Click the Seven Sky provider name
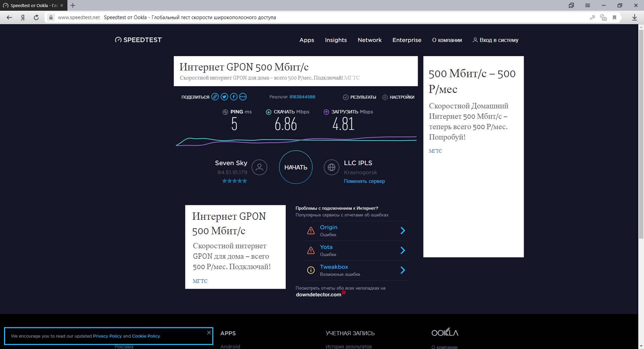 pos(231,163)
